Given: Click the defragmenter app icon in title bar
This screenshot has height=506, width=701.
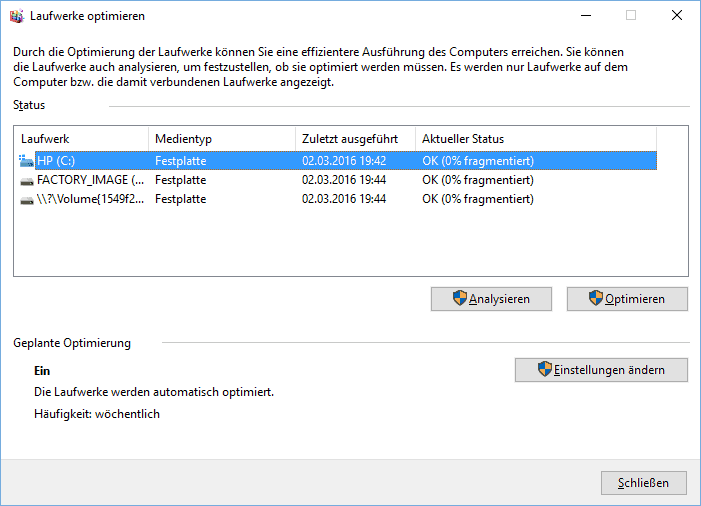Looking at the screenshot, I should pyautogui.click(x=17, y=16).
